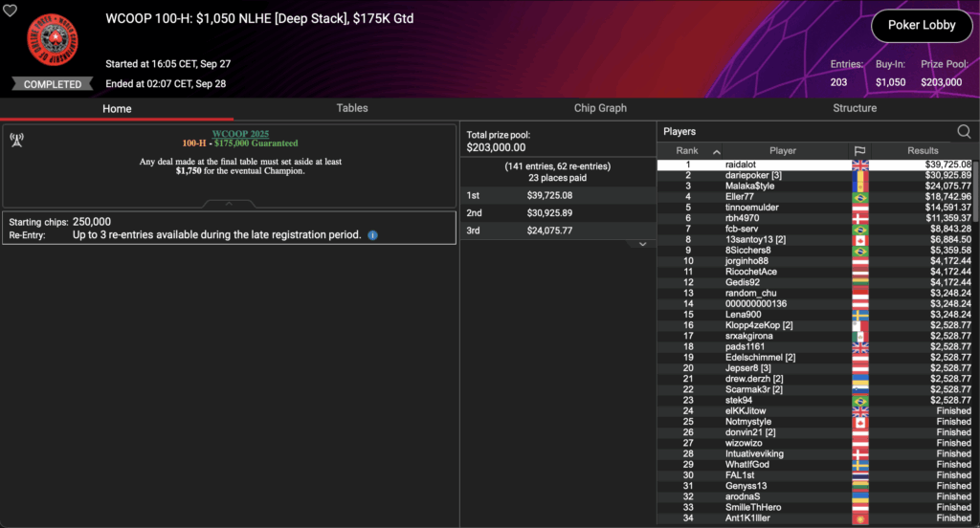Expand more prize payouts below 3rd
980x528 pixels.
pos(642,244)
